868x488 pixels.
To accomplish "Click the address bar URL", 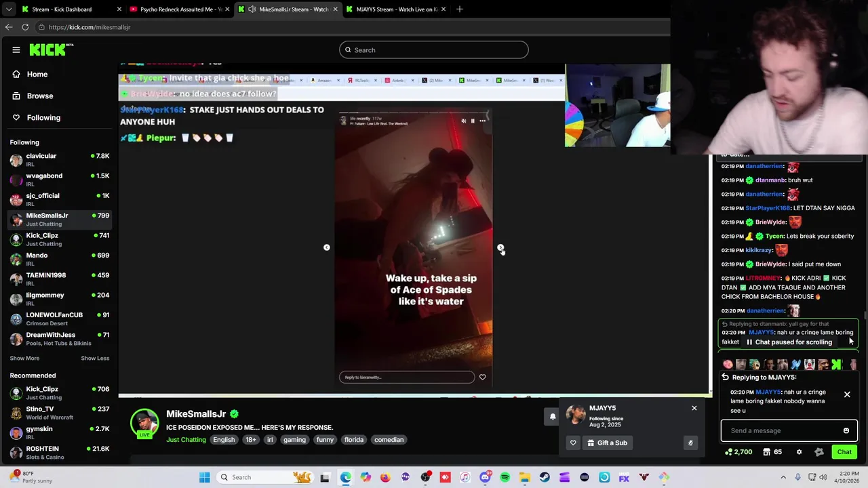I will tap(90, 27).
